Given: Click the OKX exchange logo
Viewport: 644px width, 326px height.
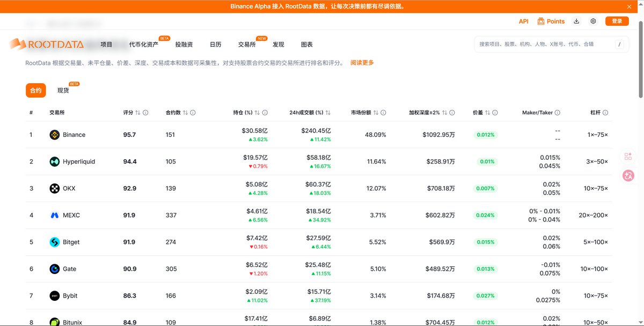Looking at the screenshot, I should click(x=54, y=188).
